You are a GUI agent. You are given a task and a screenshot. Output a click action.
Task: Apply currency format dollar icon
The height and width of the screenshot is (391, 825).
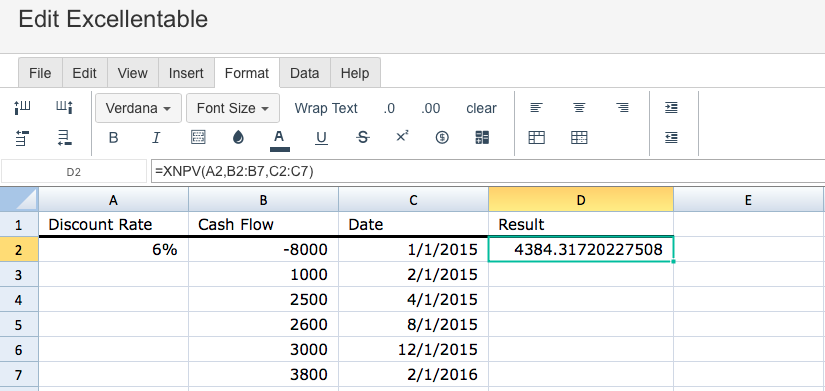442,138
